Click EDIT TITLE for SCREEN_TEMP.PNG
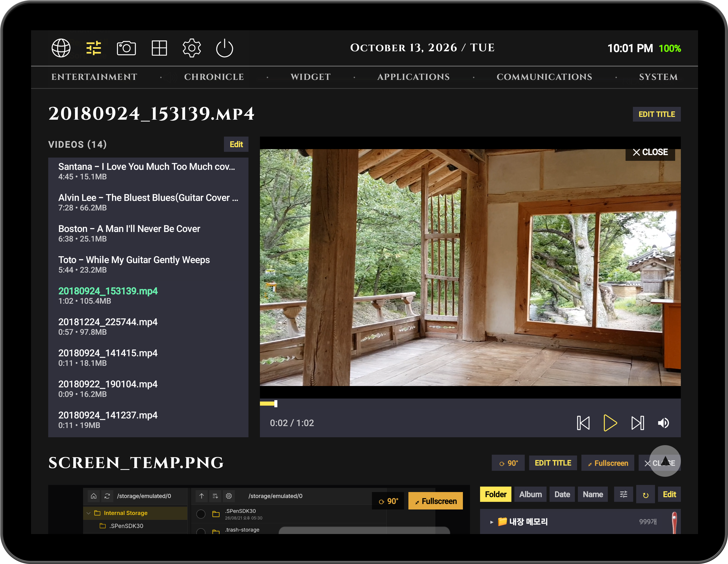Image resolution: width=728 pixels, height=564 pixels. [553, 463]
